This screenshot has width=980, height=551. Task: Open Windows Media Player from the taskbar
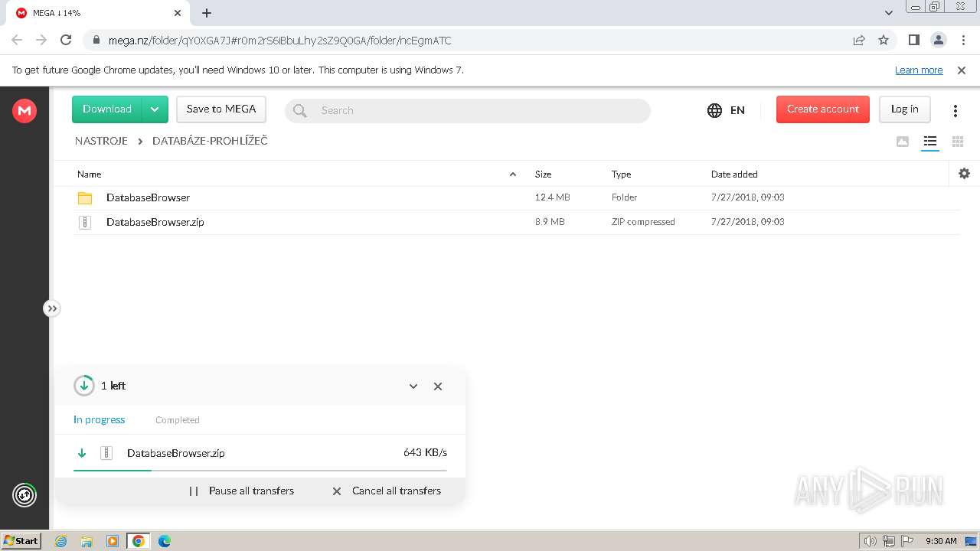click(x=113, y=541)
